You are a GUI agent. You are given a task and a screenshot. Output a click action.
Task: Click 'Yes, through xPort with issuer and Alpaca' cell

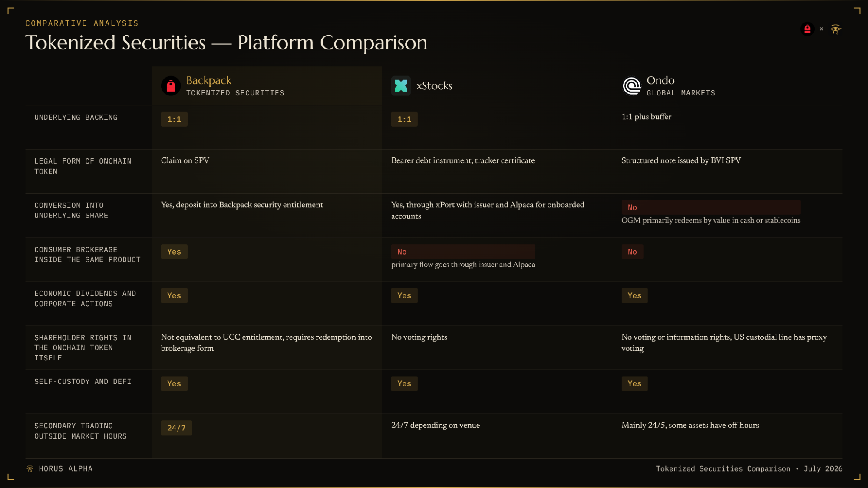coord(488,210)
